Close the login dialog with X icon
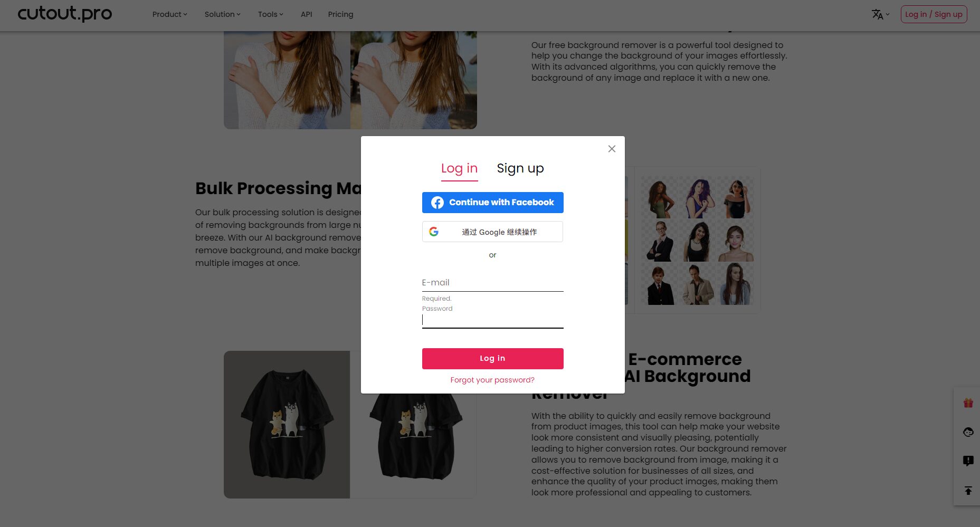The width and height of the screenshot is (980, 527). pos(612,149)
